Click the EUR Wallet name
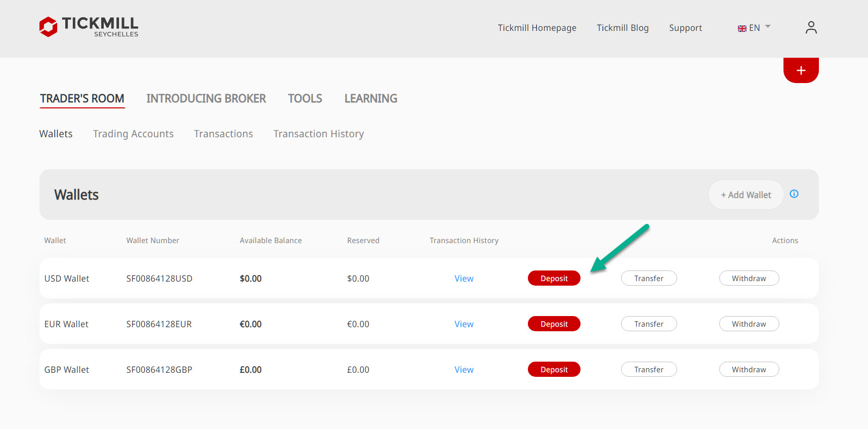The width and height of the screenshot is (868, 429). click(x=66, y=324)
